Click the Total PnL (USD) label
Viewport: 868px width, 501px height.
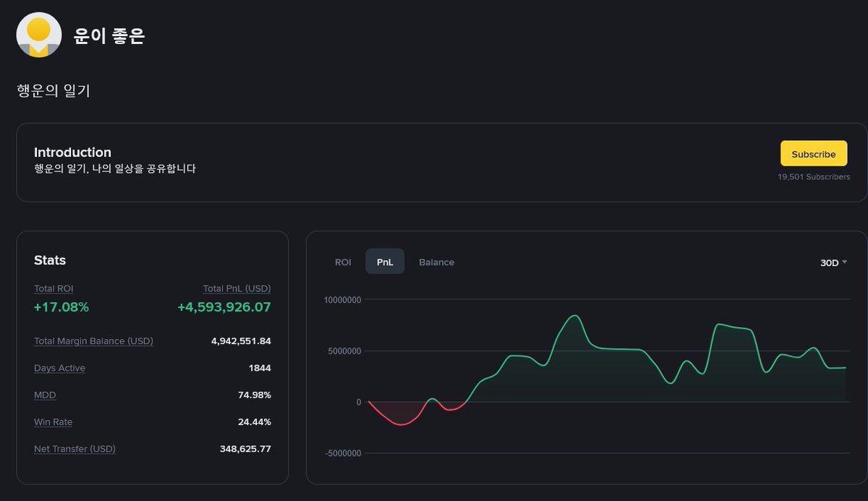pos(237,288)
